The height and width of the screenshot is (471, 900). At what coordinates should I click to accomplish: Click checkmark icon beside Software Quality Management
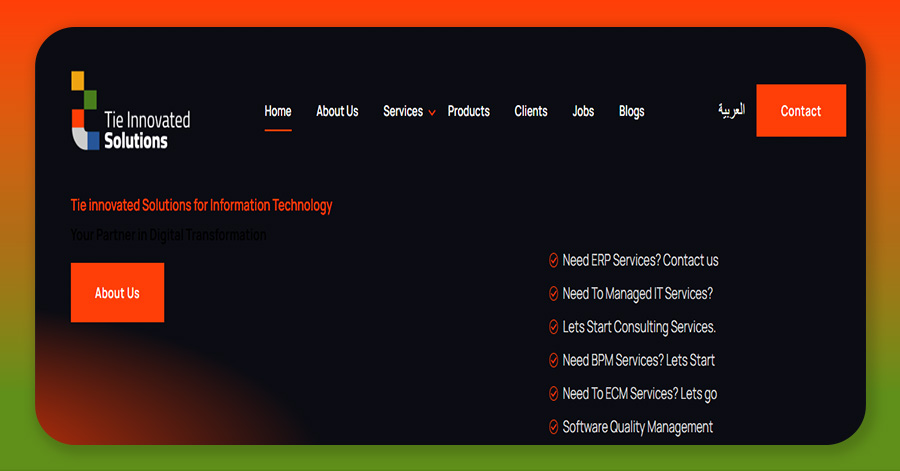coord(553,427)
